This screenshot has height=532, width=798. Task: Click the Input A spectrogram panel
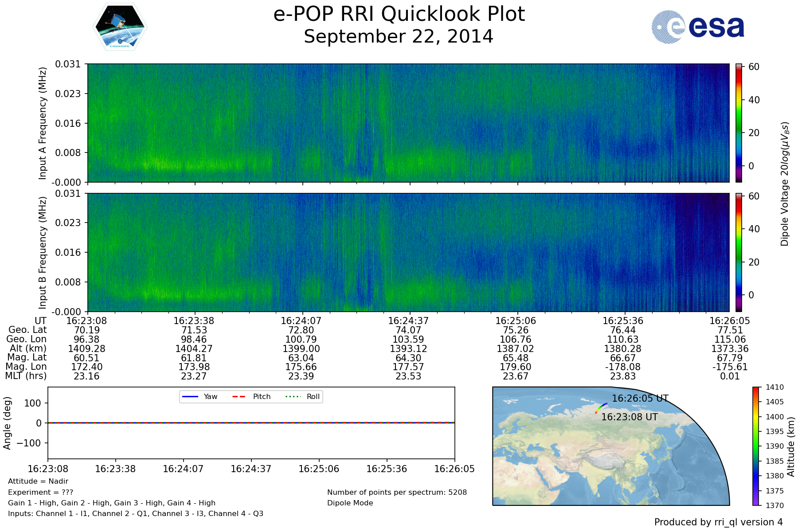[408, 123]
